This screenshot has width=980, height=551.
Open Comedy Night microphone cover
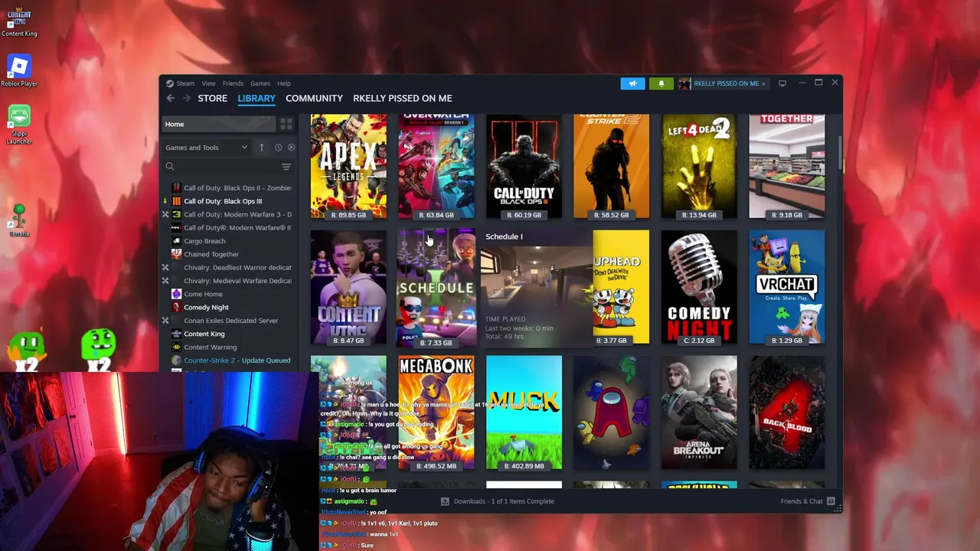click(699, 287)
